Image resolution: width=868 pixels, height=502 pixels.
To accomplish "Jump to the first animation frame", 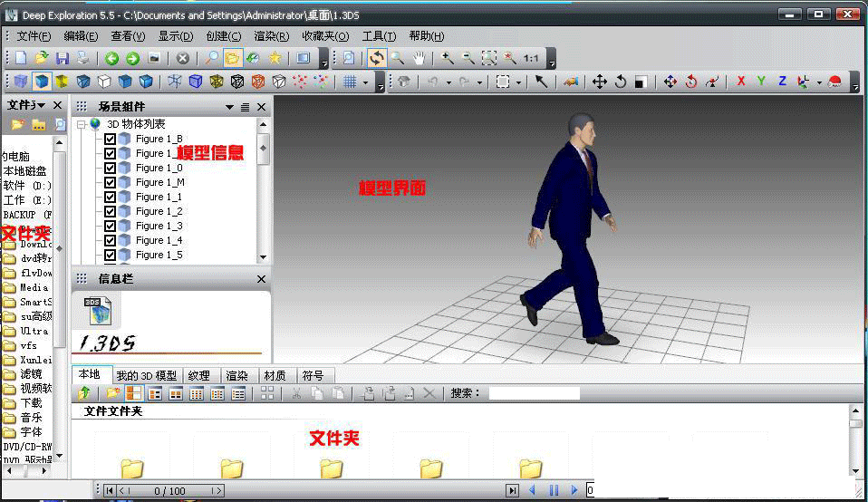I will pos(110,490).
